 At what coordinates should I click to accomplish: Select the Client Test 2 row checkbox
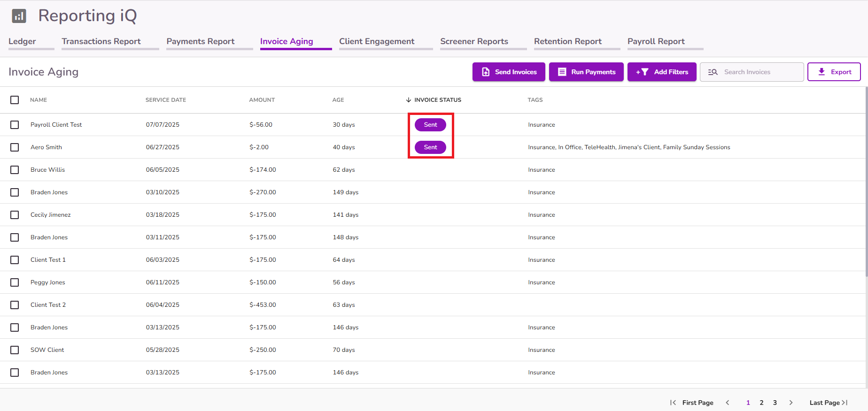point(15,305)
